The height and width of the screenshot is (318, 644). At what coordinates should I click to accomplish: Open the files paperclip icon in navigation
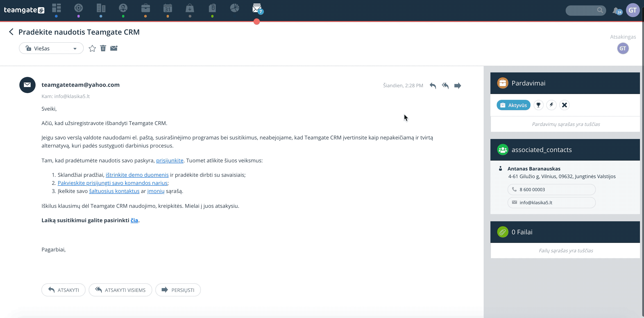click(x=212, y=8)
